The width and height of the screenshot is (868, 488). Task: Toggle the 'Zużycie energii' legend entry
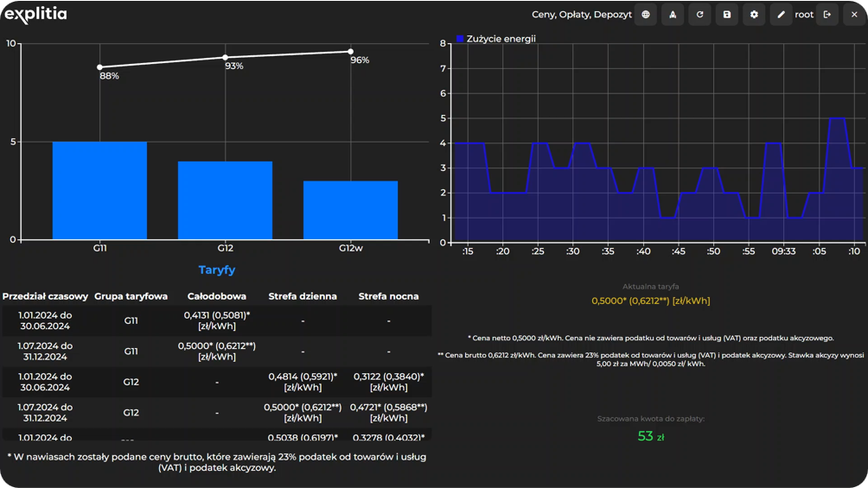(x=495, y=39)
